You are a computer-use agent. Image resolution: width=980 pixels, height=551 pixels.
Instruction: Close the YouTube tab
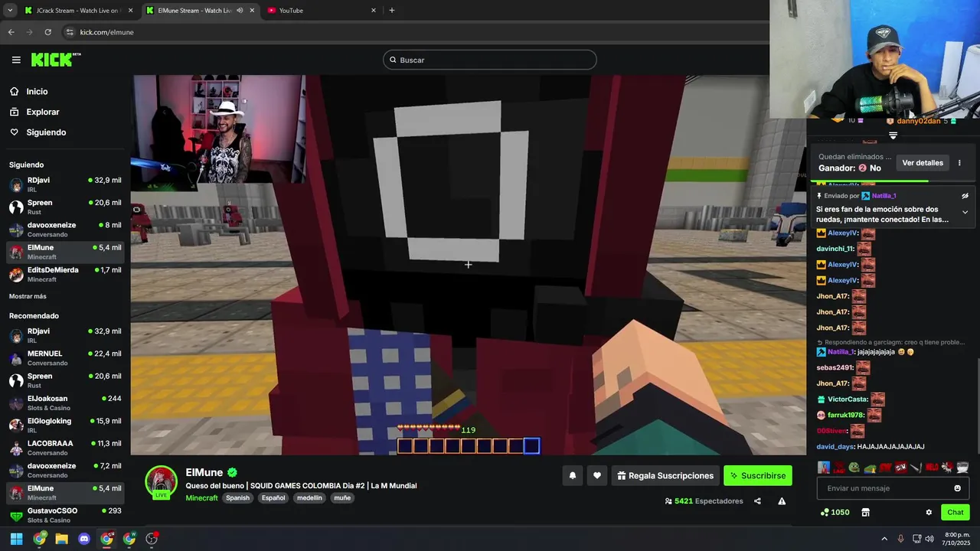tap(374, 11)
